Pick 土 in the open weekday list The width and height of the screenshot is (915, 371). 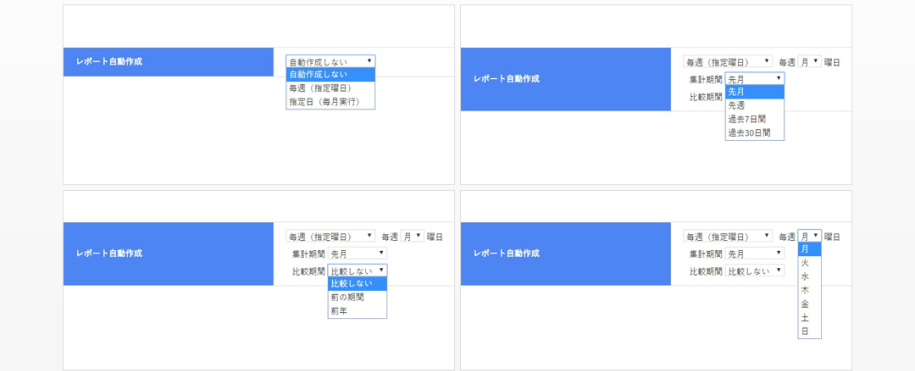[809, 318]
